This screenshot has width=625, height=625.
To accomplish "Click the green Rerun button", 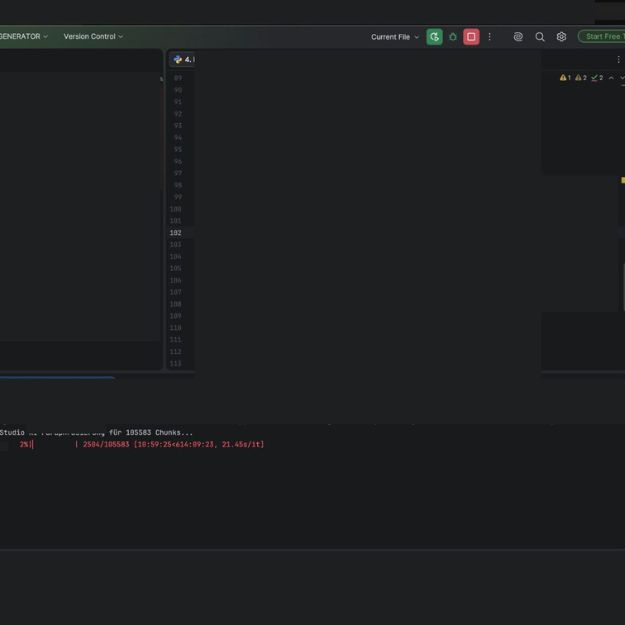I will click(434, 37).
